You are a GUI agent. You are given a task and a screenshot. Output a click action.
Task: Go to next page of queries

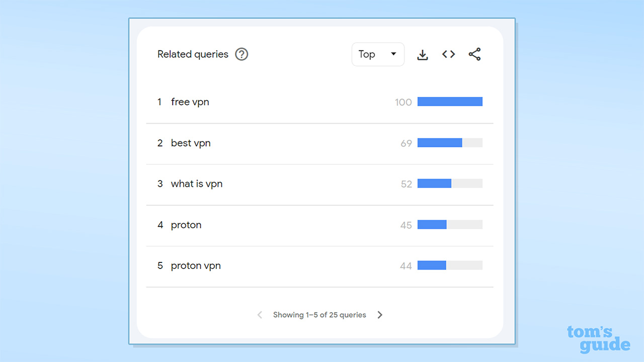[x=380, y=315]
